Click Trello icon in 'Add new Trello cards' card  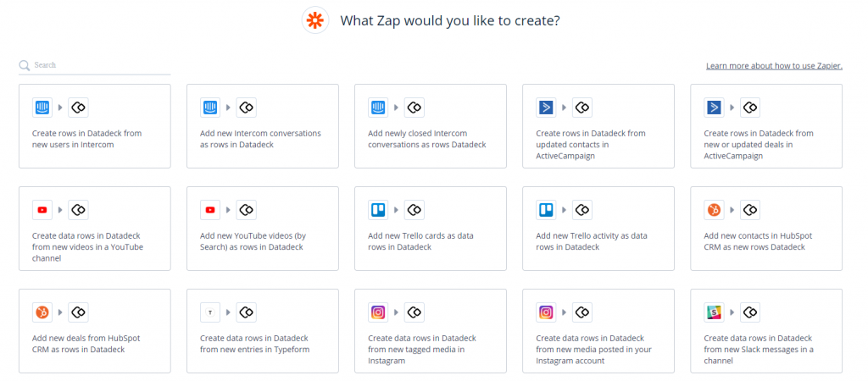[379, 210]
